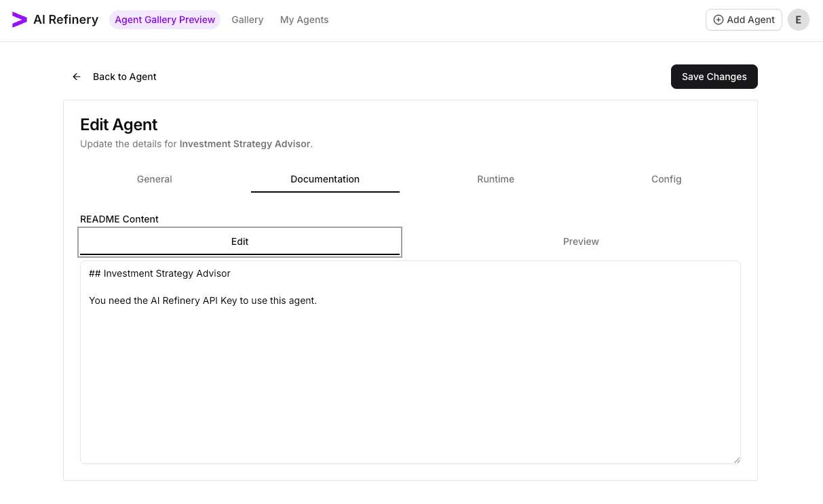Viewport: 823px width, 504px height.
Task: Open the Agent Gallery Preview pill
Action: pyautogui.click(x=165, y=20)
